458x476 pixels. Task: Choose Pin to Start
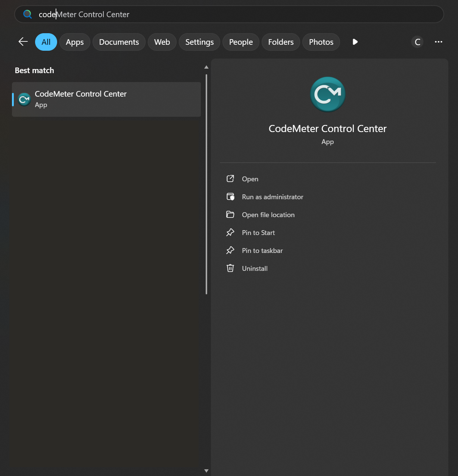click(x=258, y=233)
